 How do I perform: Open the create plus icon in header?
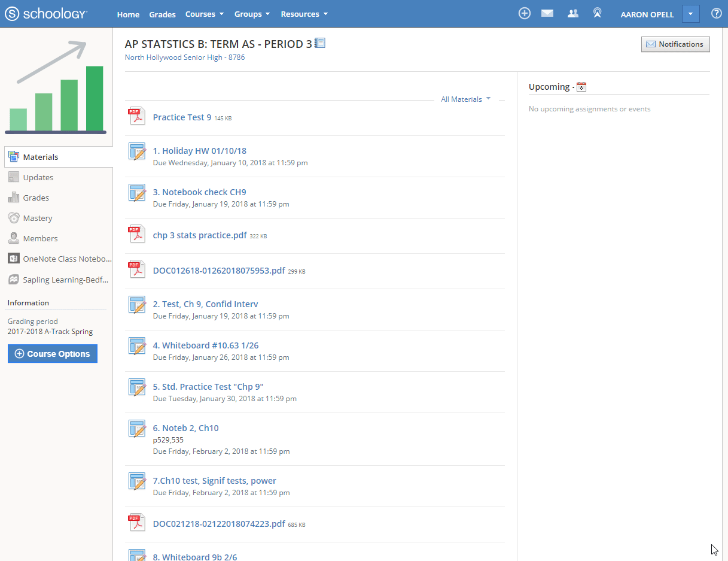click(x=525, y=13)
